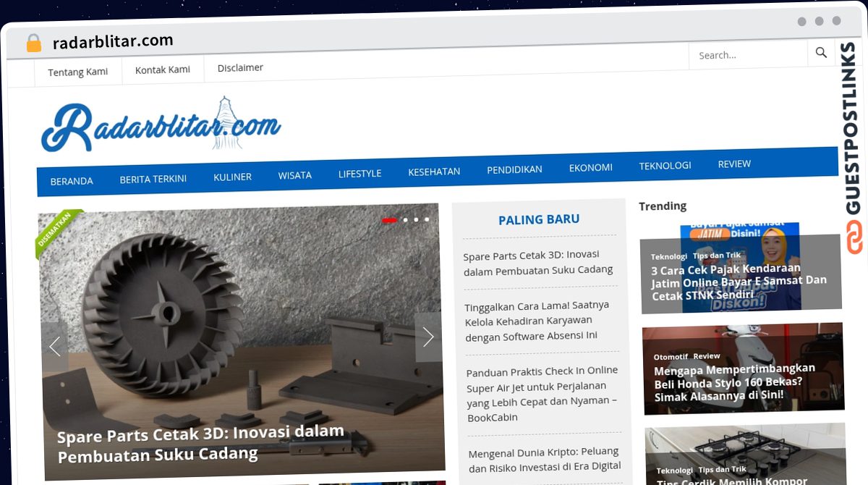
Task: Click into the Search input field
Action: 748,54
